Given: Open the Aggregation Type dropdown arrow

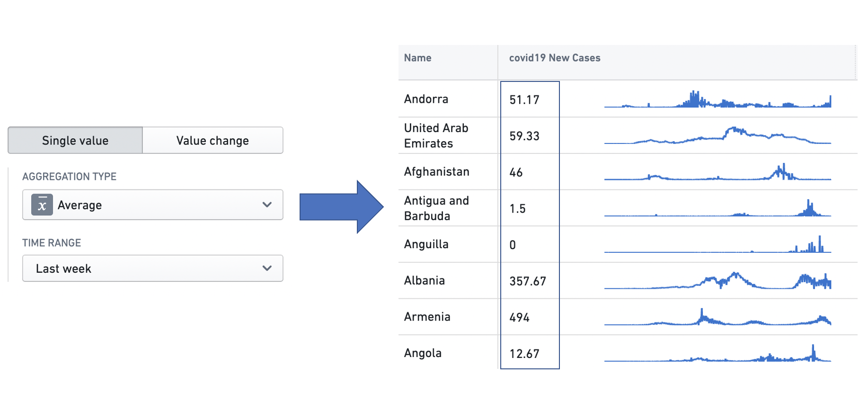Looking at the screenshot, I should (x=267, y=205).
